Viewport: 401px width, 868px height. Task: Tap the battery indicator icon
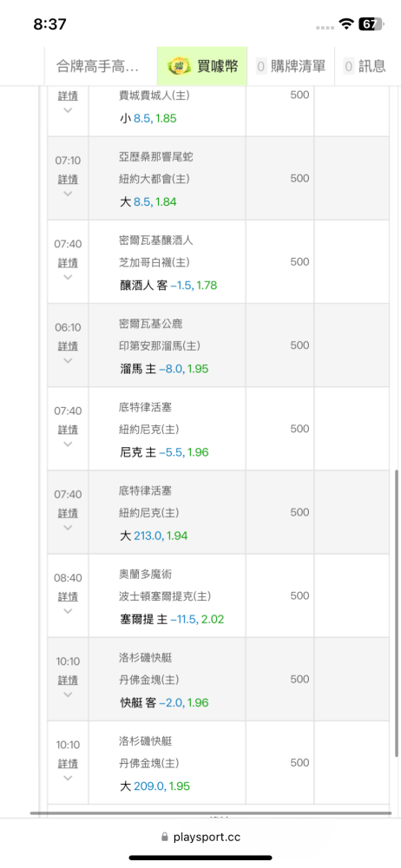pyautogui.click(x=371, y=23)
